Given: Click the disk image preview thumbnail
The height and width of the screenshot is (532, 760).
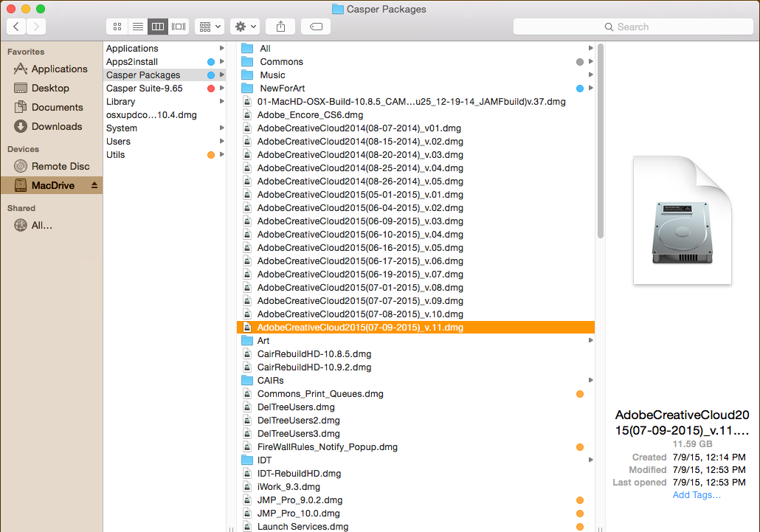Looking at the screenshot, I should coord(683,221).
